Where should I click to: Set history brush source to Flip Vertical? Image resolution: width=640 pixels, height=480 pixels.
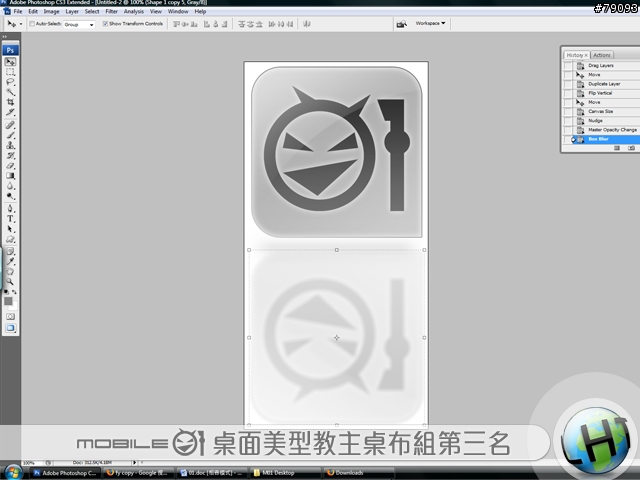click(x=568, y=93)
